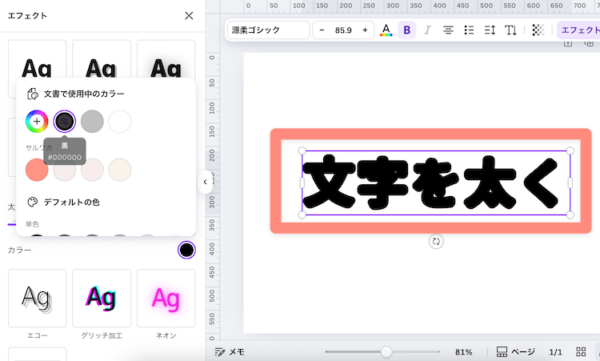This screenshot has width=600, height=361.
Task: Open メモ notes button
Action: pos(230,352)
